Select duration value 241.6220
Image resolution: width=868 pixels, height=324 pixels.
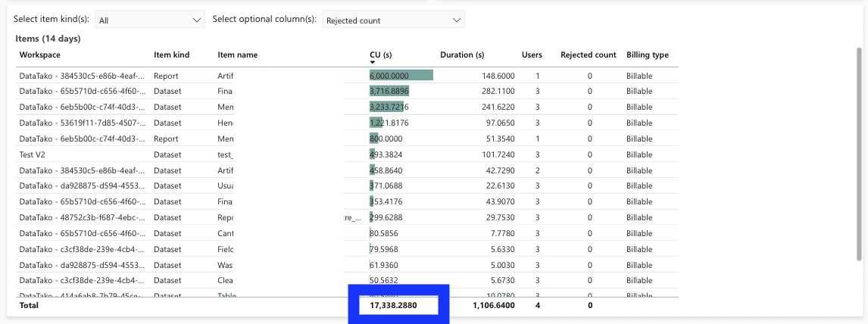[497, 107]
